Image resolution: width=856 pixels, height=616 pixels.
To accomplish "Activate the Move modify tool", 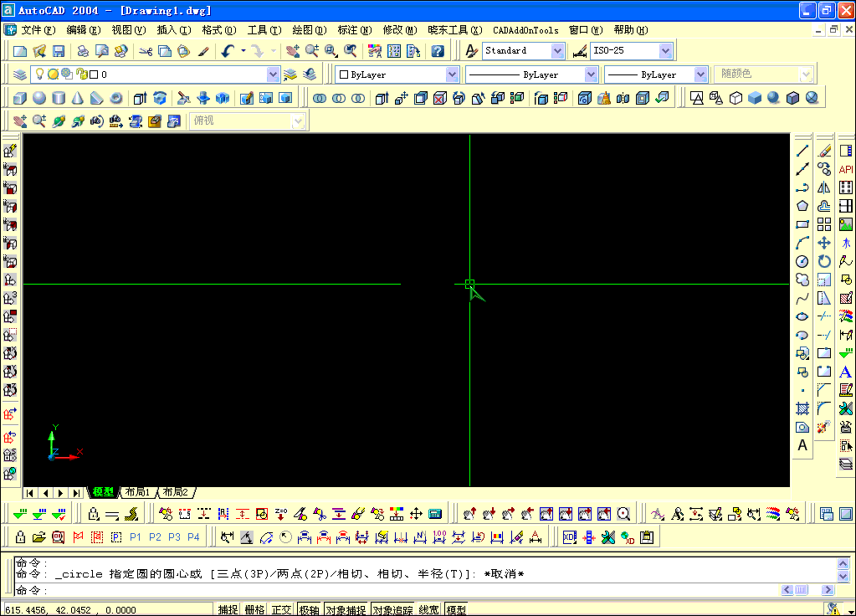I will (x=824, y=243).
